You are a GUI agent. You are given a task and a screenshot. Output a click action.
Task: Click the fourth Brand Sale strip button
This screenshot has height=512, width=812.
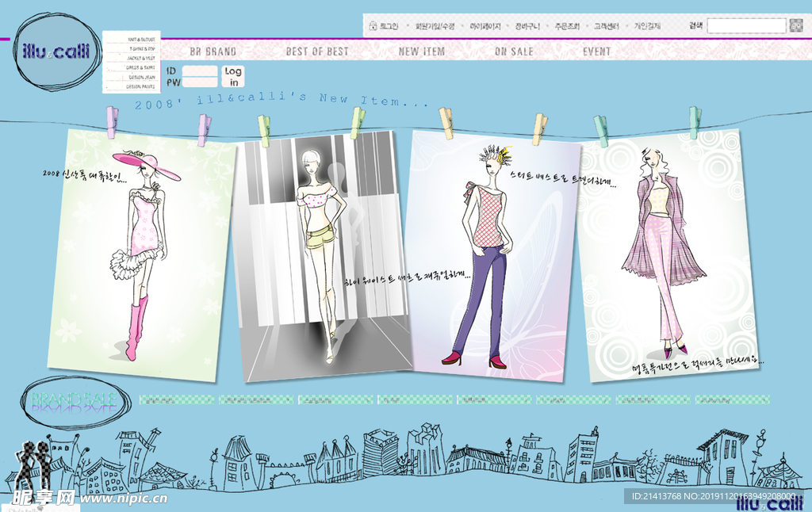(416, 399)
